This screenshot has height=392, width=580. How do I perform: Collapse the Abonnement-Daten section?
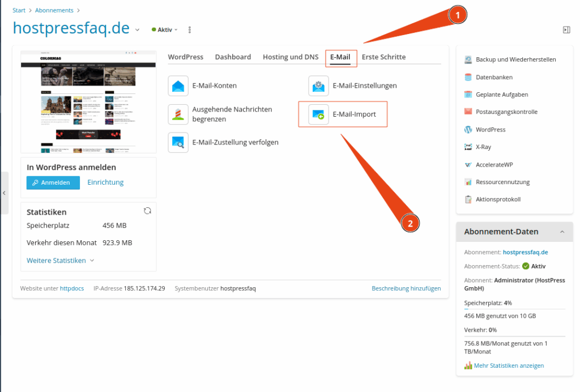coord(562,232)
